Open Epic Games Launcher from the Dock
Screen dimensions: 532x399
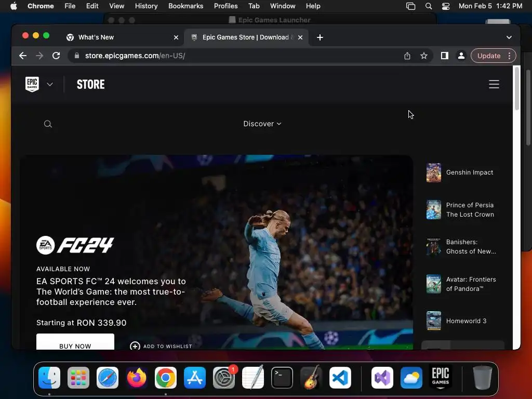[x=441, y=378]
